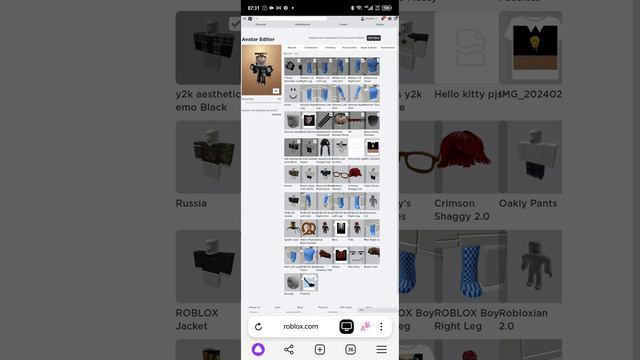This screenshot has height=360, width=640.
Task: Select the black and gold t-shirt item
Action: pos(372,147)
